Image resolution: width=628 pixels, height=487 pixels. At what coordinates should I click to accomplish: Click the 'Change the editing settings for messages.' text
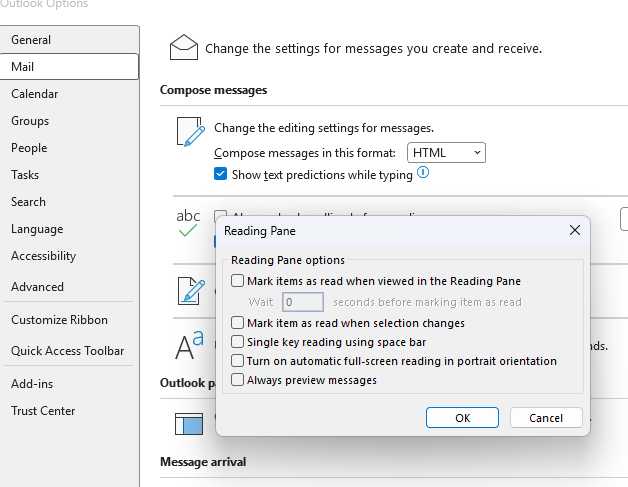click(324, 128)
